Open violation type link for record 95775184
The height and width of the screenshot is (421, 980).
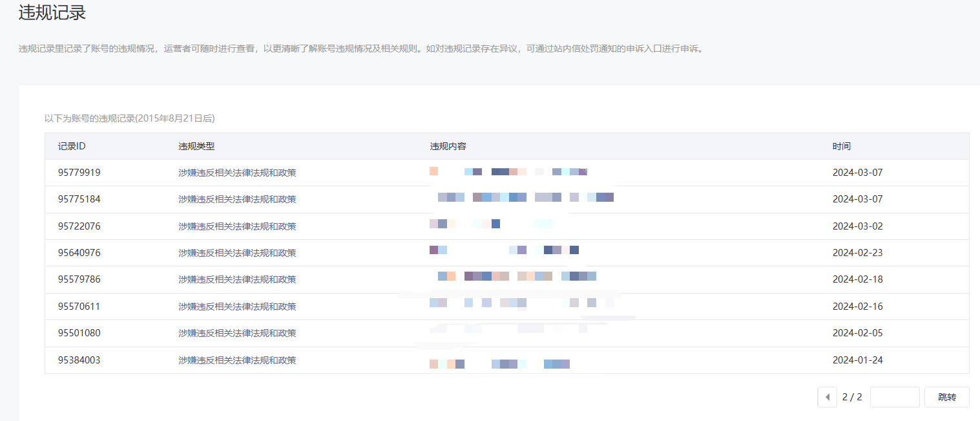coord(237,199)
